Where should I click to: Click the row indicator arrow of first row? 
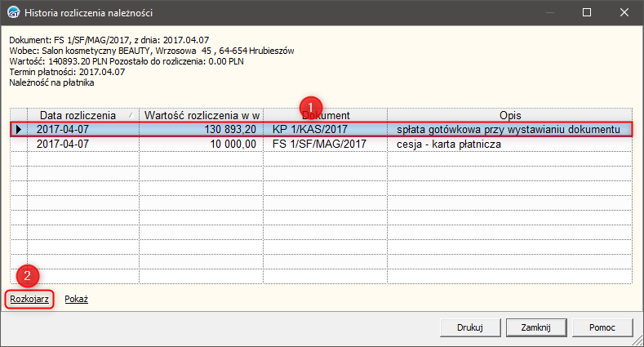coord(19,129)
